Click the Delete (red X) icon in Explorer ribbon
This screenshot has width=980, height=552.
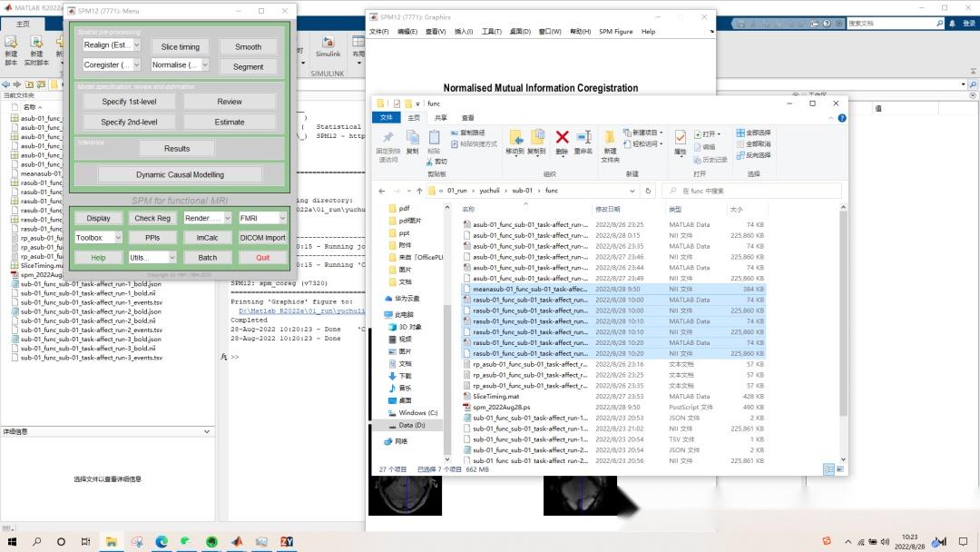pos(562,137)
